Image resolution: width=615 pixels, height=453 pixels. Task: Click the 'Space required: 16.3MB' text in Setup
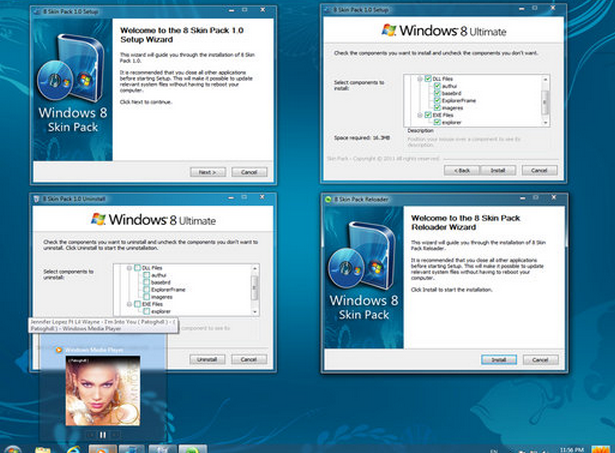[362, 138]
